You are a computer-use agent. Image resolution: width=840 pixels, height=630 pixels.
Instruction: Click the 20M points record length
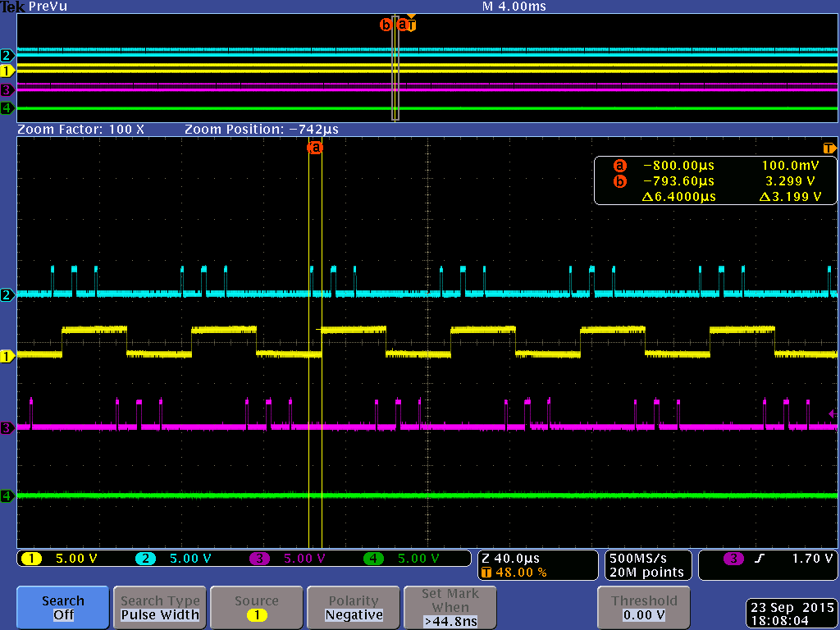pos(646,573)
